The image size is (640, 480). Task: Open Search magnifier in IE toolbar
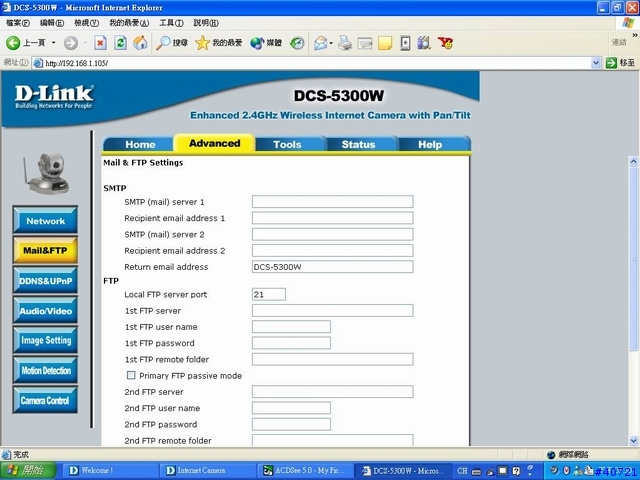tap(163, 42)
